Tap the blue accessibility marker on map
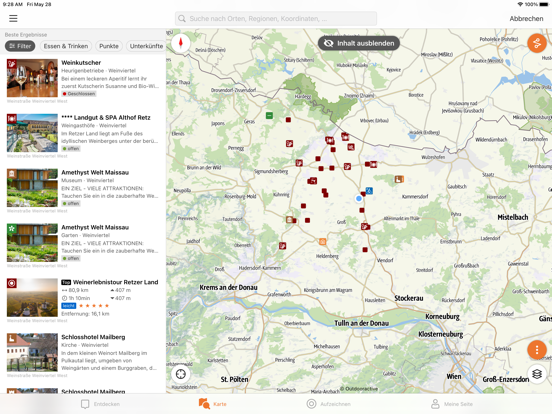Image resolution: width=552 pixels, height=414 pixels. (369, 191)
